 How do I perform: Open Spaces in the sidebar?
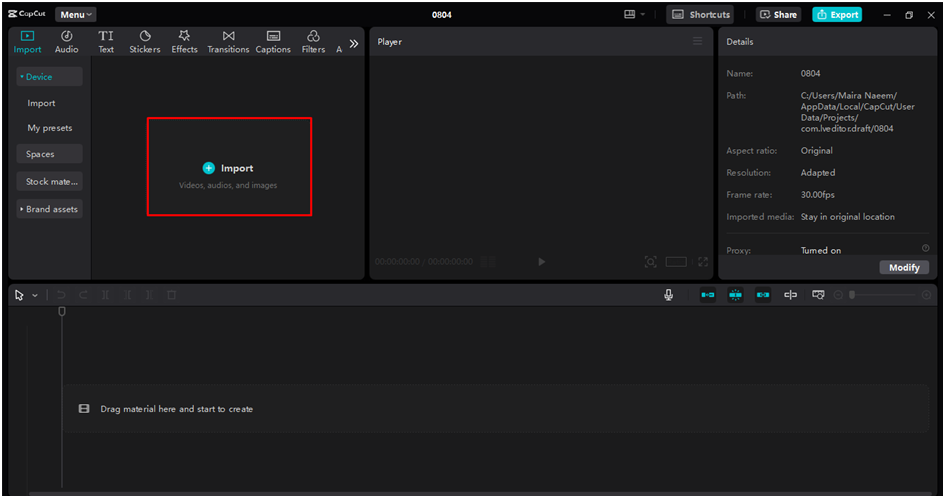pos(49,154)
